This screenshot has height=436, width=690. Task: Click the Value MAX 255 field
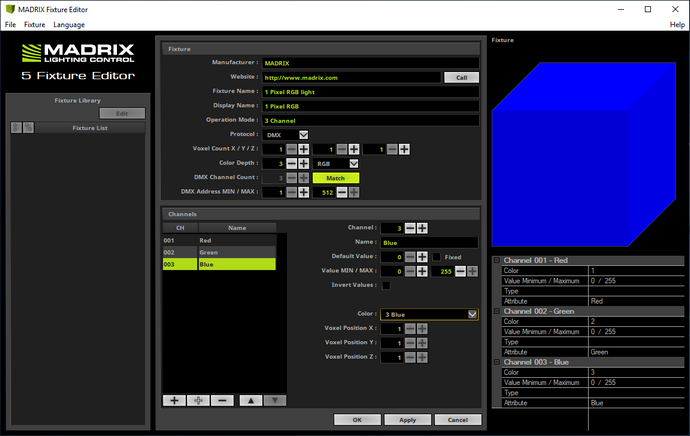point(442,271)
